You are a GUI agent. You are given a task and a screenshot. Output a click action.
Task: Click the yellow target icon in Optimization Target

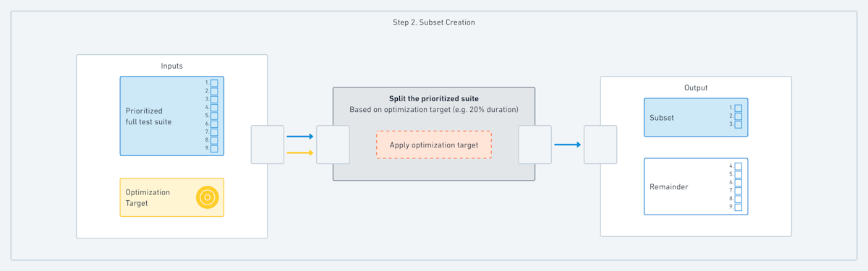tap(208, 197)
